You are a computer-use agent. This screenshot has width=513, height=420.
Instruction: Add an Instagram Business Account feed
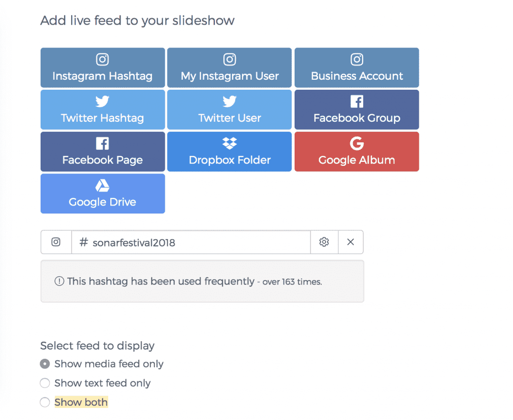(x=357, y=68)
